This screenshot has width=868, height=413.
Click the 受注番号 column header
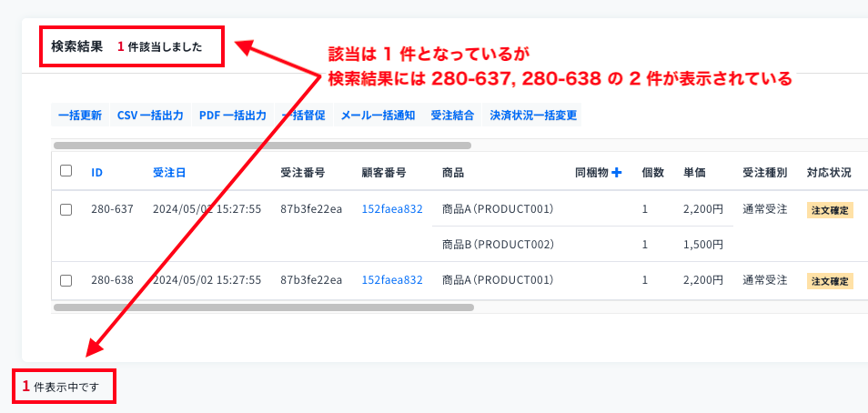(x=303, y=173)
